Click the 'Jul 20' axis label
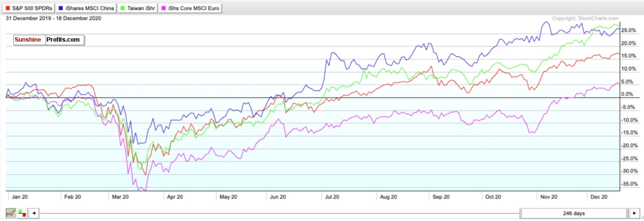 332,197
